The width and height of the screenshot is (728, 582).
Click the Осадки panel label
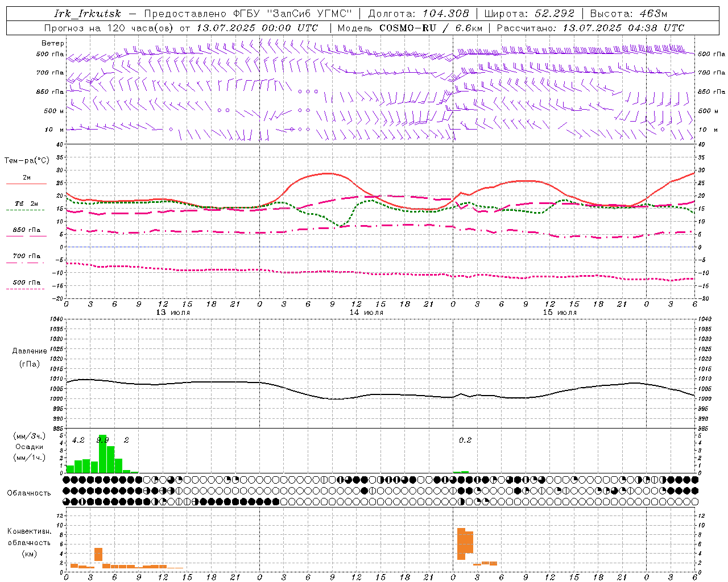[30, 447]
